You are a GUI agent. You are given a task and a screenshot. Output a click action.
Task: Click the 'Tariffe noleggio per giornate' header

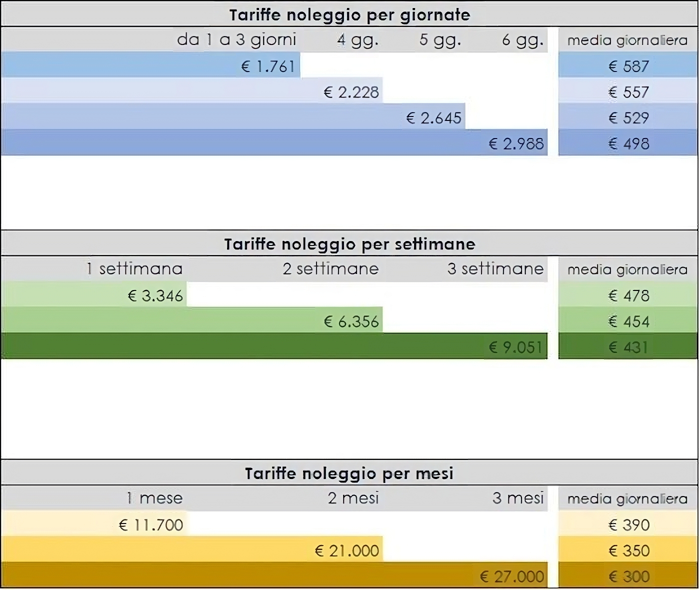click(x=349, y=15)
